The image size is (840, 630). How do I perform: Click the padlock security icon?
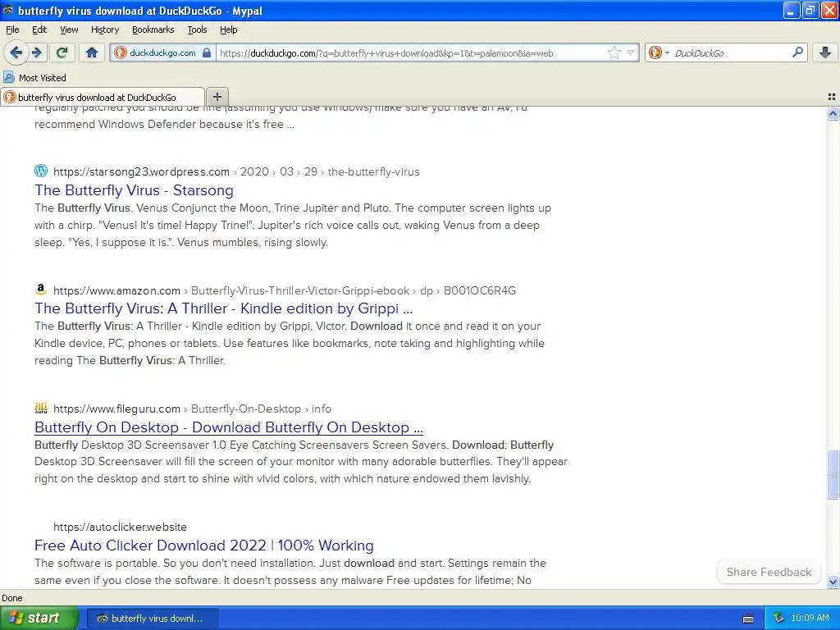[x=207, y=52]
